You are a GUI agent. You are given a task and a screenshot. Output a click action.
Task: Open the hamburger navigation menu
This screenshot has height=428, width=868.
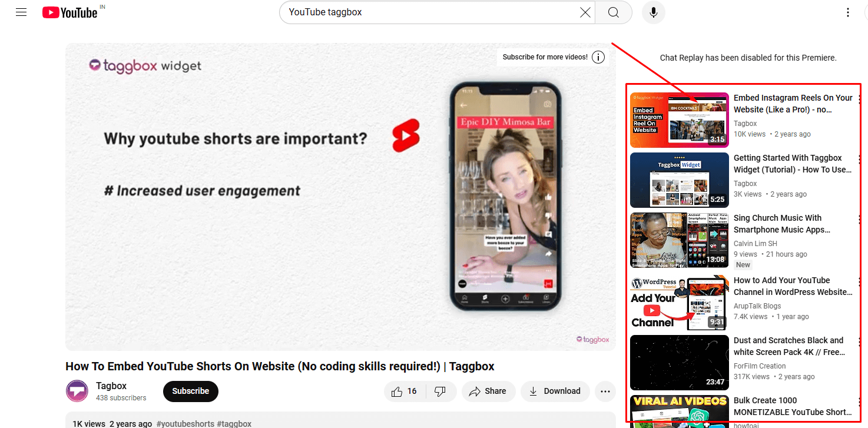coord(21,12)
